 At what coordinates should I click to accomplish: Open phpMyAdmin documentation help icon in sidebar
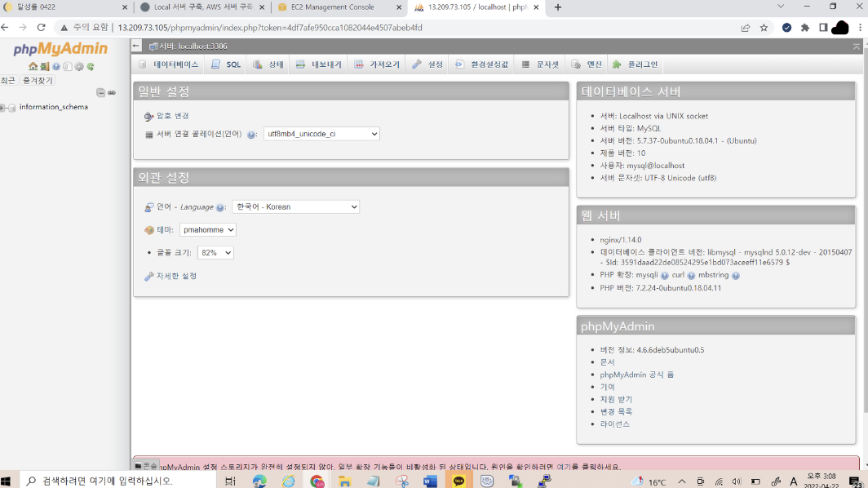(x=56, y=66)
